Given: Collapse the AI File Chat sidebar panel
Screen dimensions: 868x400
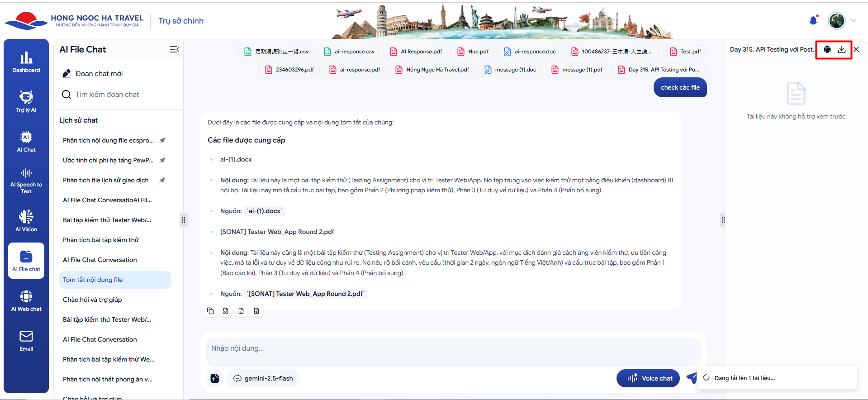Looking at the screenshot, I should [x=174, y=49].
